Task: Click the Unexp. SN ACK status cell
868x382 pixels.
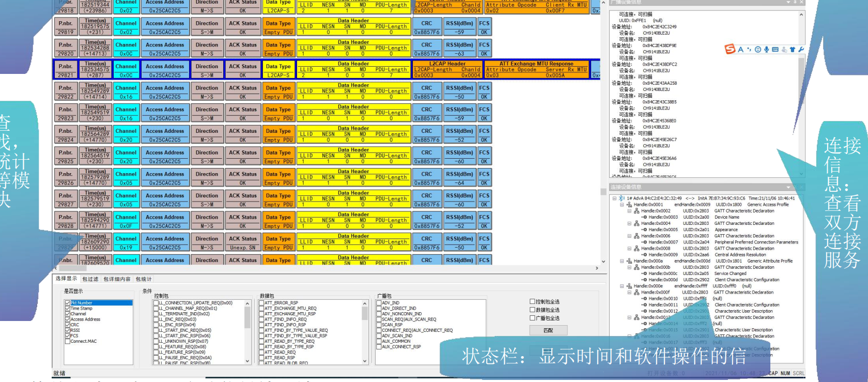Action: [x=243, y=248]
